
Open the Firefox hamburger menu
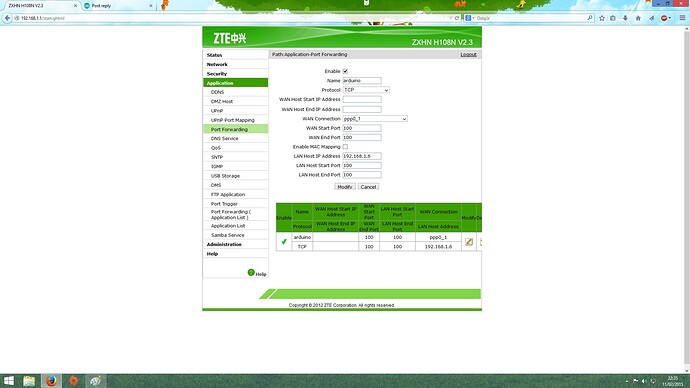(683, 18)
